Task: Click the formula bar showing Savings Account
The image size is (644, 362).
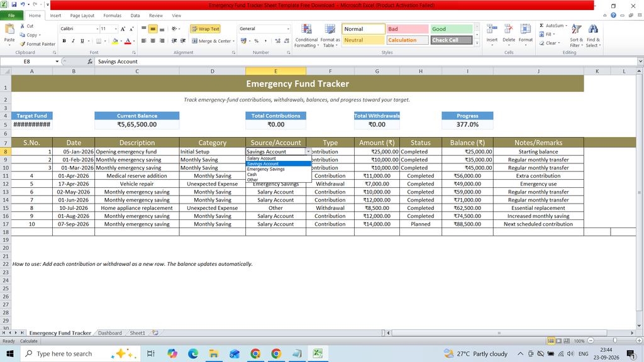Action: 365,62
